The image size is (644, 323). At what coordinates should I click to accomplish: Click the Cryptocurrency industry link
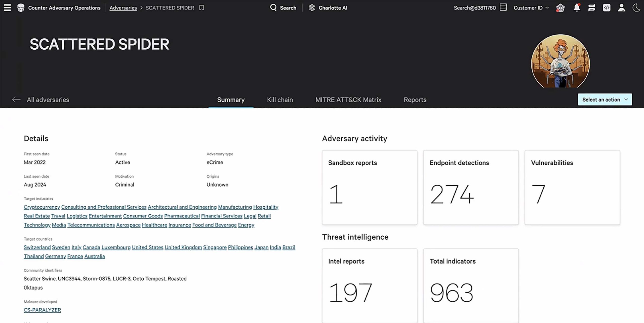coord(42,207)
